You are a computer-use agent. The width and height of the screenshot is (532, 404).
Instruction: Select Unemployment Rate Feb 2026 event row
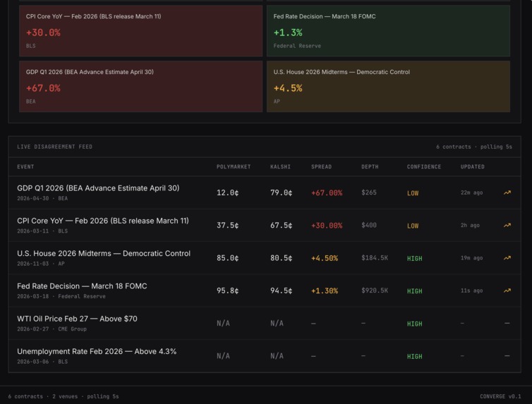tap(265, 356)
